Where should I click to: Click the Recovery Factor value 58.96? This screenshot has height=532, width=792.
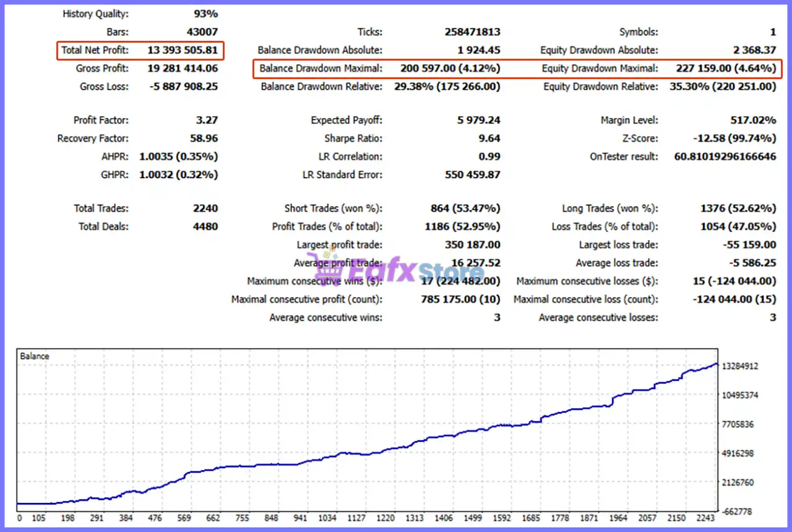pyautogui.click(x=204, y=139)
